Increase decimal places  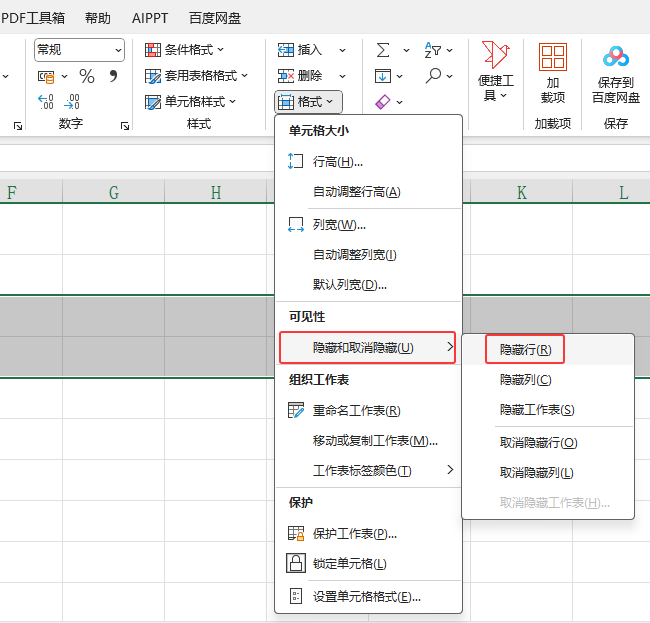[46, 102]
